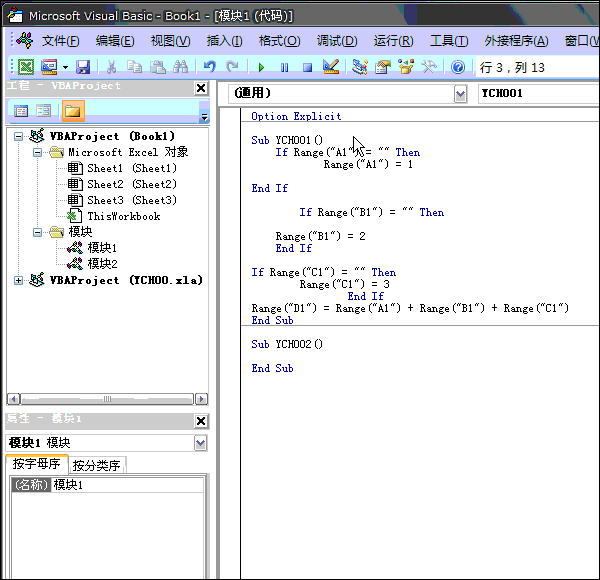
Task: Toggle Folders view in the Project panel
Action: pos(74,110)
